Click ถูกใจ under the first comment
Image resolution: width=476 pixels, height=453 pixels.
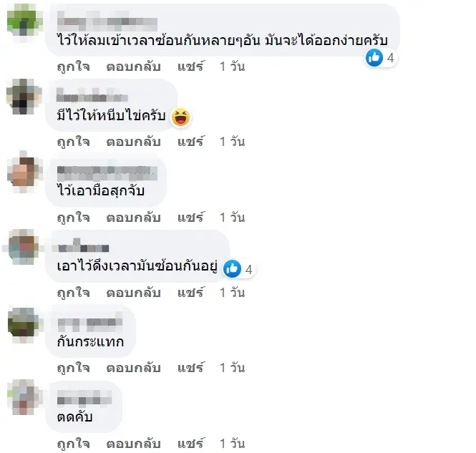click(74, 67)
